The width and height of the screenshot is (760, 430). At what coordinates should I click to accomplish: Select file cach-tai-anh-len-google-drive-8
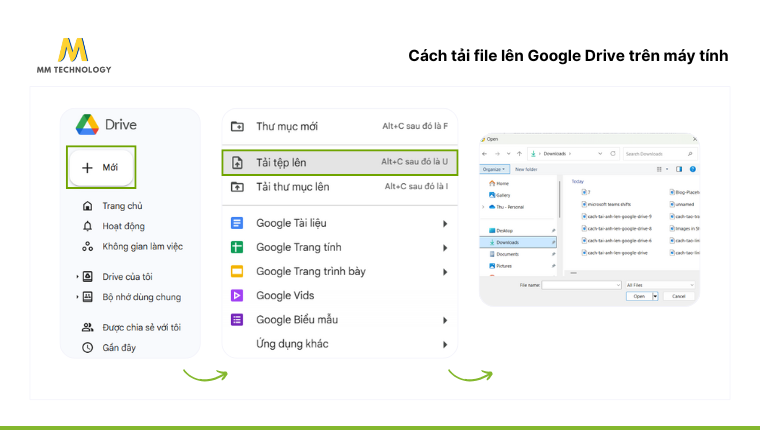point(617,228)
